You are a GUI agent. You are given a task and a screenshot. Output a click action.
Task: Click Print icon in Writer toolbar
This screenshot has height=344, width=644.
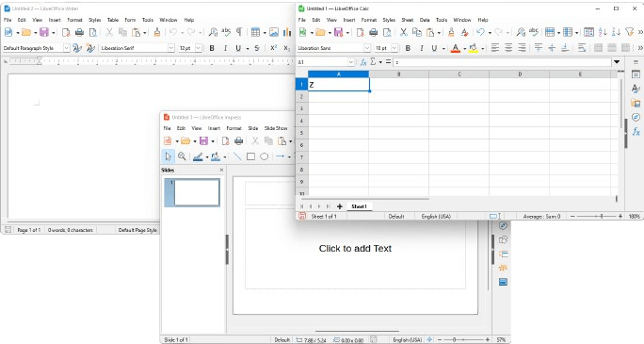click(79, 32)
